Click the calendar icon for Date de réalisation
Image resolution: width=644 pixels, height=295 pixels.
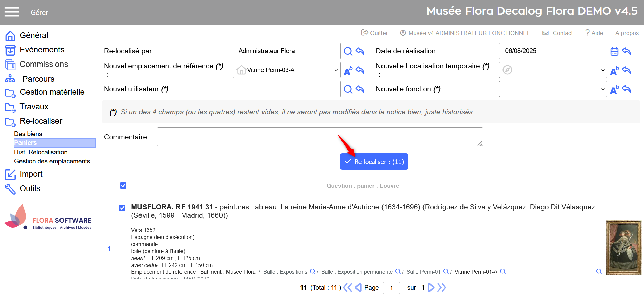click(614, 51)
